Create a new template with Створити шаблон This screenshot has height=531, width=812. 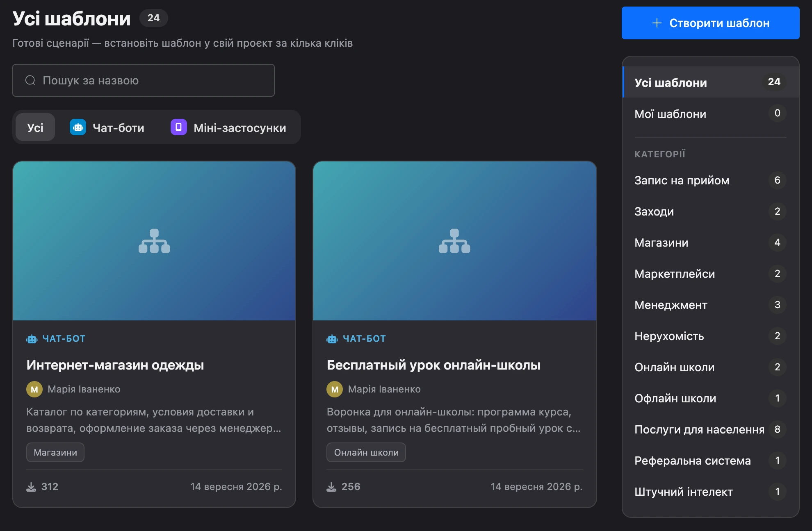point(710,23)
